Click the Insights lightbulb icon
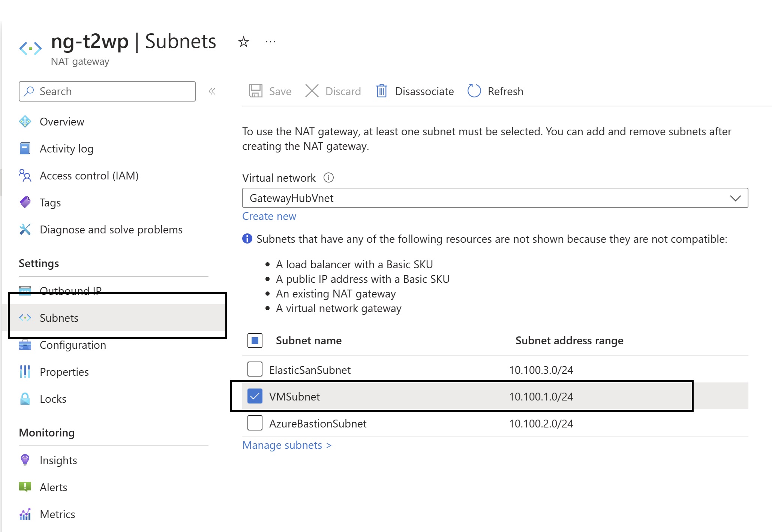This screenshot has height=532, width=772. pyautogui.click(x=25, y=460)
